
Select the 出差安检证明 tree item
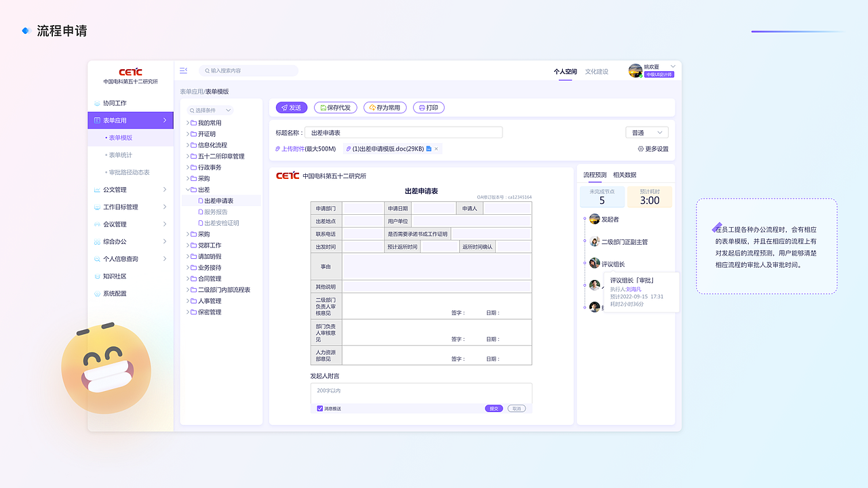pyautogui.click(x=221, y=223)
